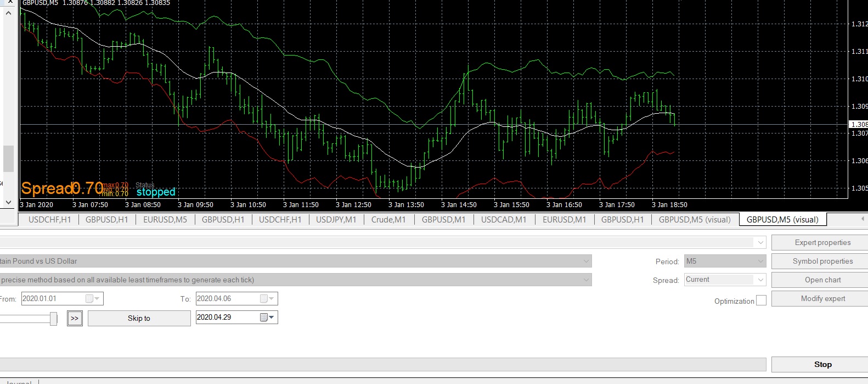Toggle the Optimization checkbox
868x384 pixels.
(x=761, y=300)
